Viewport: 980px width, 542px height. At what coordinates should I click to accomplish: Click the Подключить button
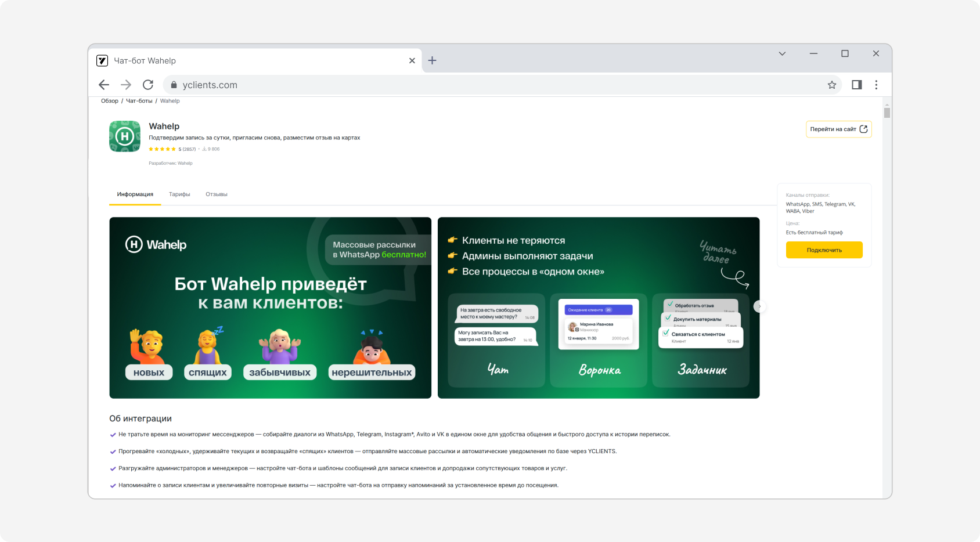(x=824, y=250)
